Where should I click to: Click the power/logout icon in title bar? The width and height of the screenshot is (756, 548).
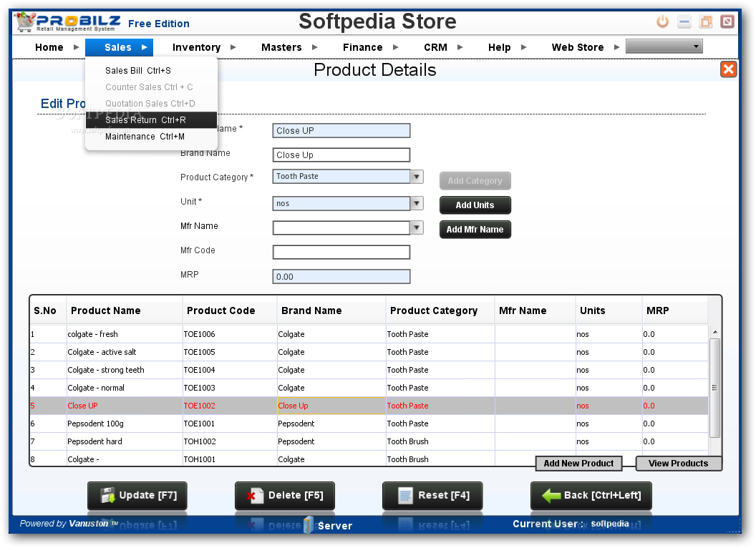pos(662,21)
